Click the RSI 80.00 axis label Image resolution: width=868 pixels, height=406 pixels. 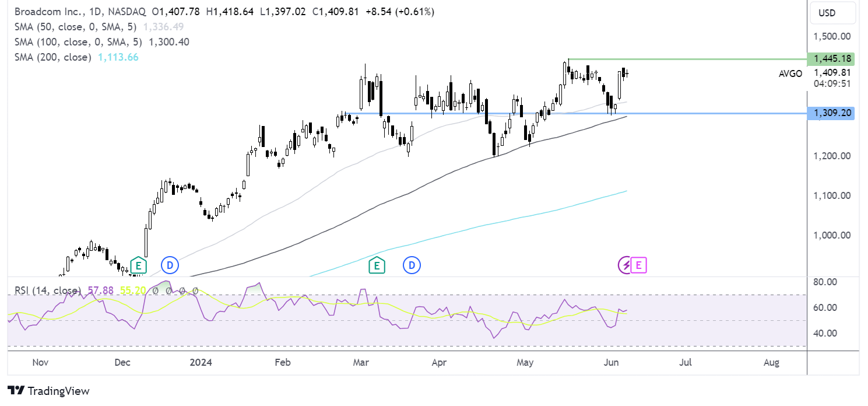(x=824, y=282)
